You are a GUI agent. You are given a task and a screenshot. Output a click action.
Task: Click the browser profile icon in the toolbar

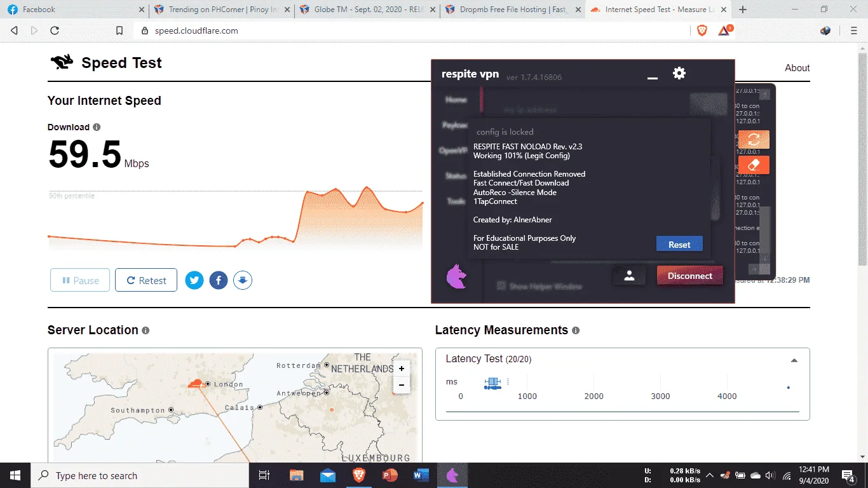(x=825, y=30)
